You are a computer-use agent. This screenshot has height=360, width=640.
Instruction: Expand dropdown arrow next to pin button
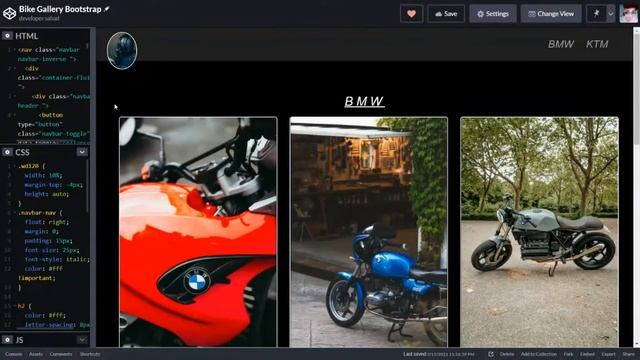[x=611, y=14]
